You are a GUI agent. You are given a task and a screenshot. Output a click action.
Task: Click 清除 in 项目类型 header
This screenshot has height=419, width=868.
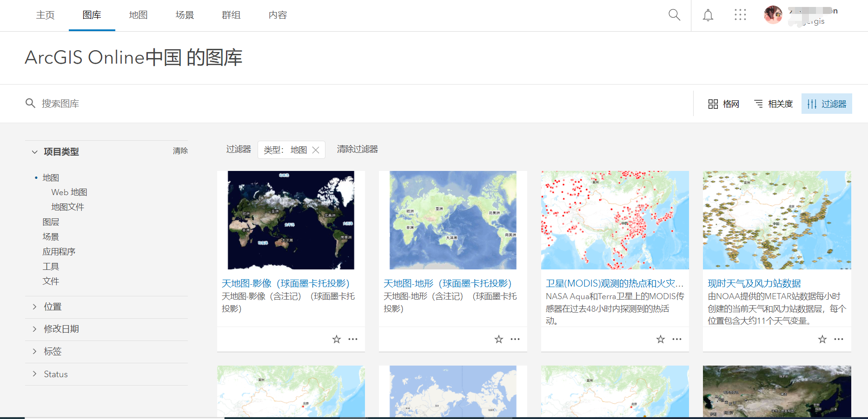coord(180,151)
